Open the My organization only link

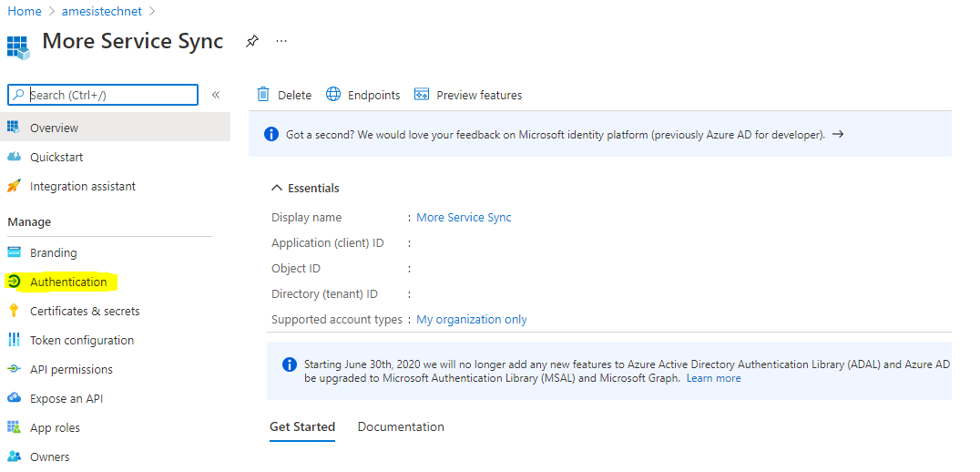pyautogui.click(x=472, y=319)
